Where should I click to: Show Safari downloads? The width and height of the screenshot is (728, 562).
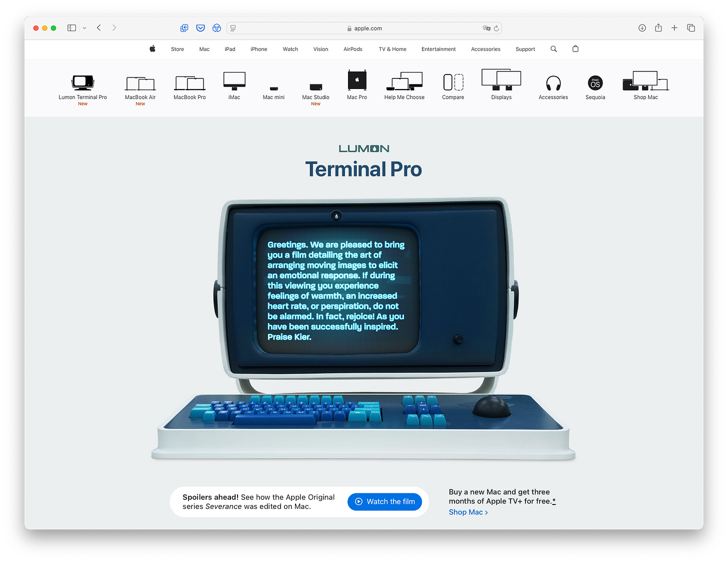[642, 28]
